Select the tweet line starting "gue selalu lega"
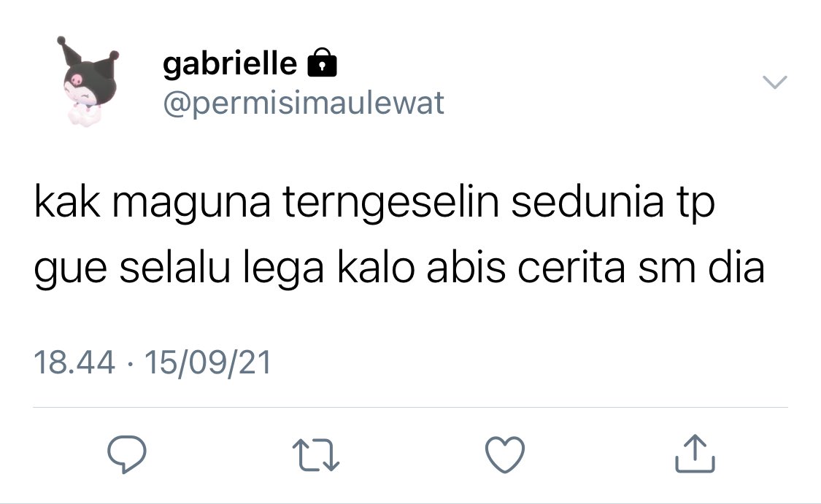Image resolution: width=821 pixels, height=504 pixels. click(399, 268)
